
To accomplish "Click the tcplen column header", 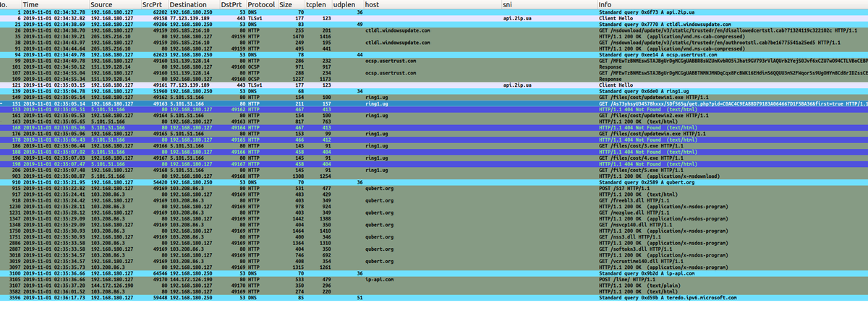I will click(x=317, y=4).
